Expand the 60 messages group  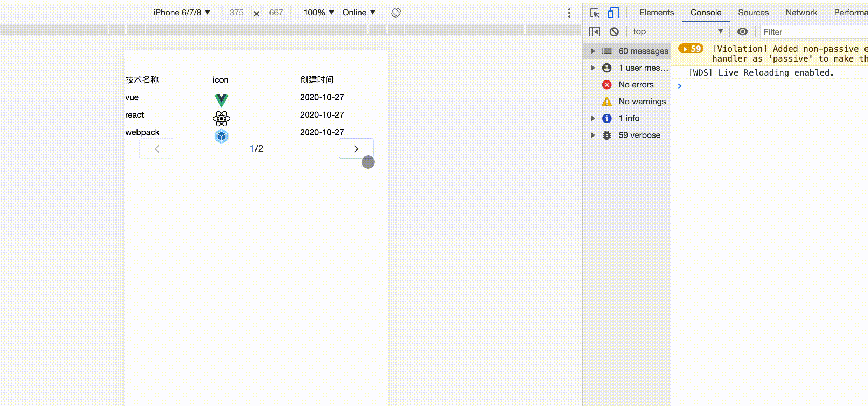(593, 51)
